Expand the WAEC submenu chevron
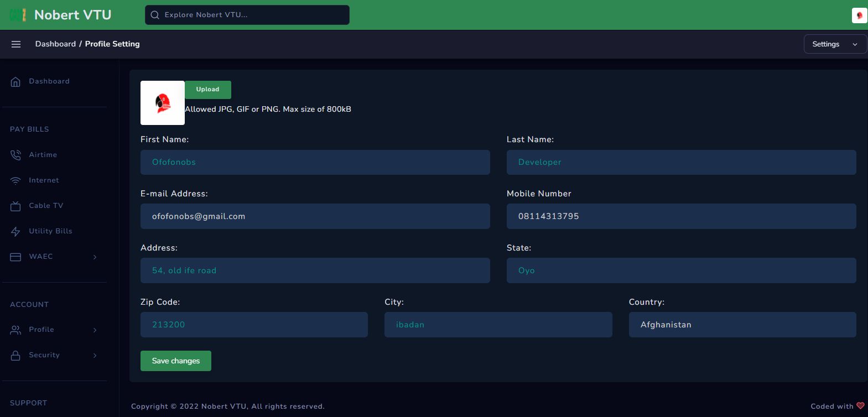The image size is (868, 417). 95,257
